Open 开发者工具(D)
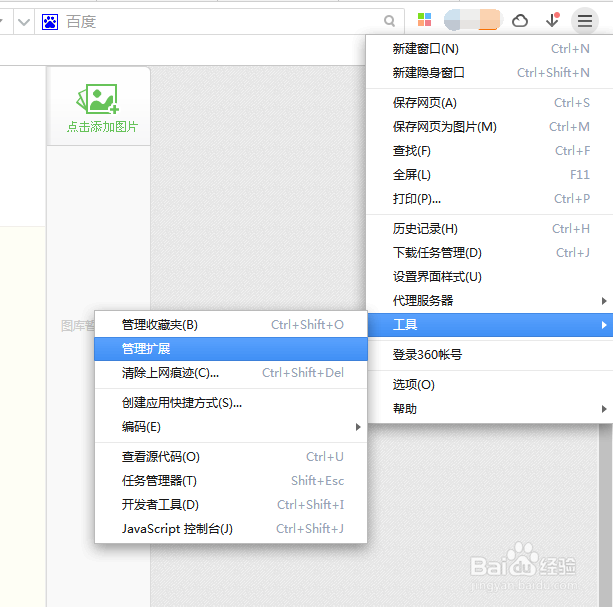This screenshot has height=607, width=613. point(231,505)
